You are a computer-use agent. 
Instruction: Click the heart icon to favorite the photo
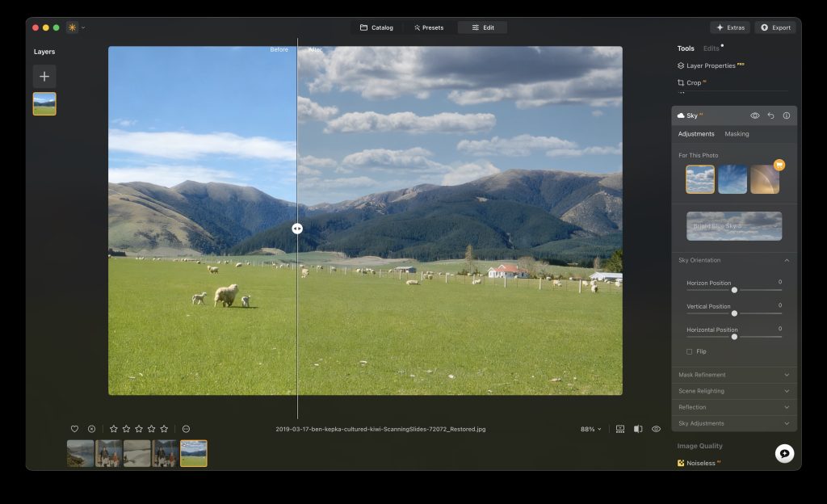pyautogui.click(x=73, y=429)
